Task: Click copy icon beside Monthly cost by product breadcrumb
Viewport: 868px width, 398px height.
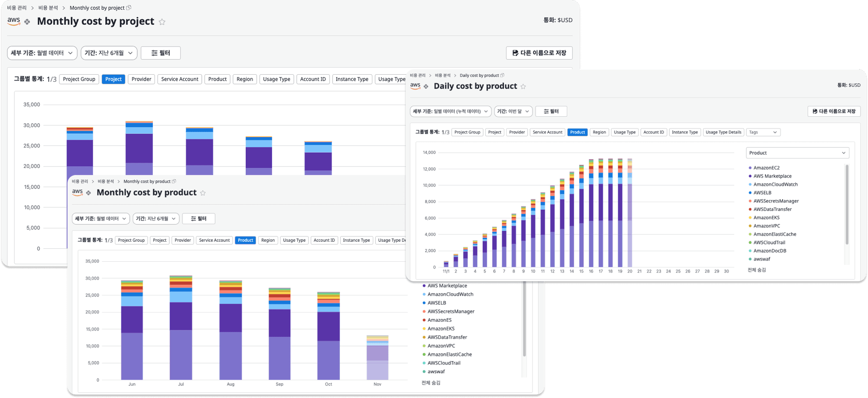Action: tap(174, 181)
